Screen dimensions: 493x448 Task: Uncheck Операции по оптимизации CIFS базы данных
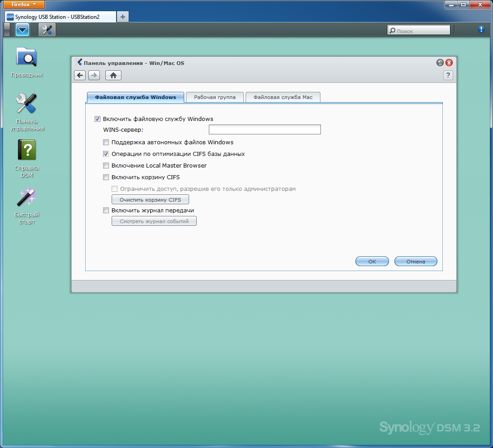[x=106, y=154]
